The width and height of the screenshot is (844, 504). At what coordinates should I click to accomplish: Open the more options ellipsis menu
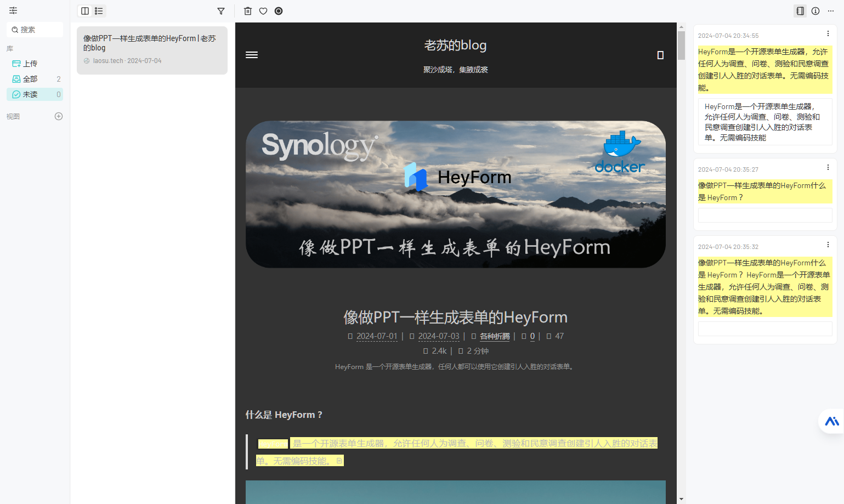831,11
